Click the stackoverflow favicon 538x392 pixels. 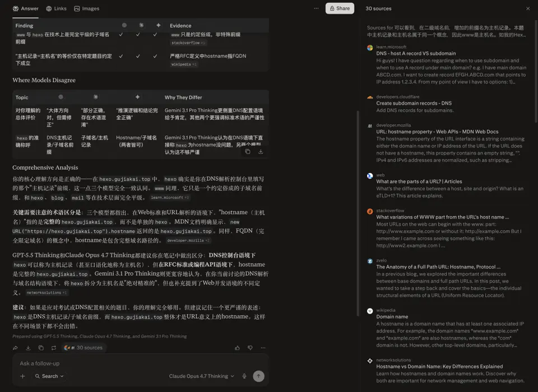point(370,211)
